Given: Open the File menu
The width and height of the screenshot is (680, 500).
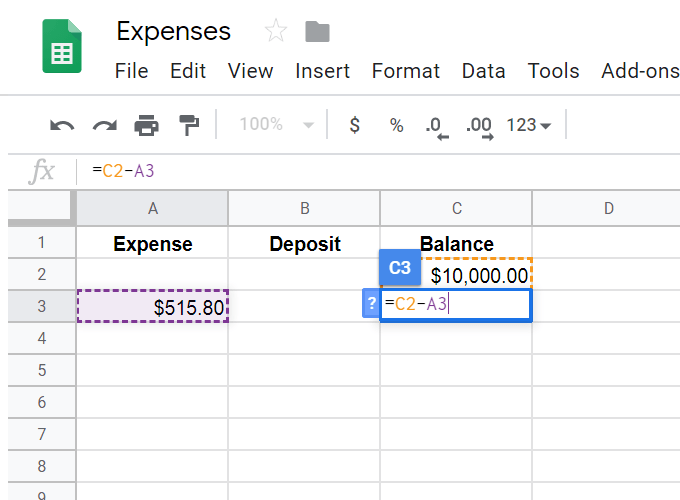Looking at the screenshot, I should pyautogui.click(x=131, y=71).
